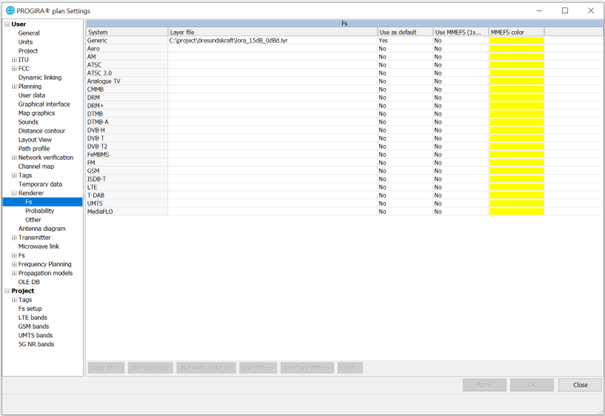605x416 pixels.
Task: Select GSM bands
Action: point(34,326)
